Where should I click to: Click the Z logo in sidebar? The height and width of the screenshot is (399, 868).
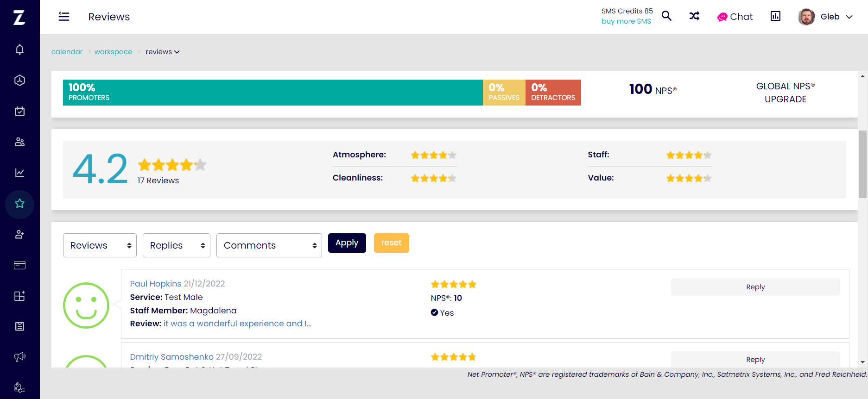tap(19, 18)
